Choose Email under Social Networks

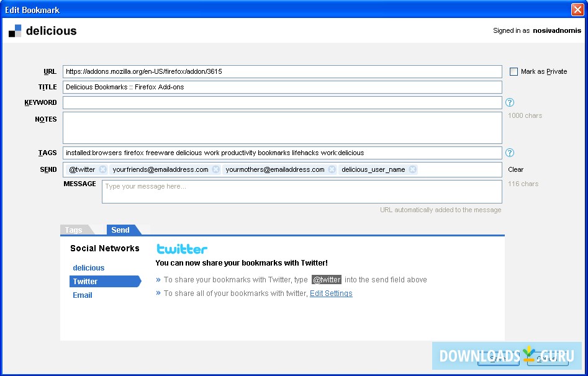(83, 295)
